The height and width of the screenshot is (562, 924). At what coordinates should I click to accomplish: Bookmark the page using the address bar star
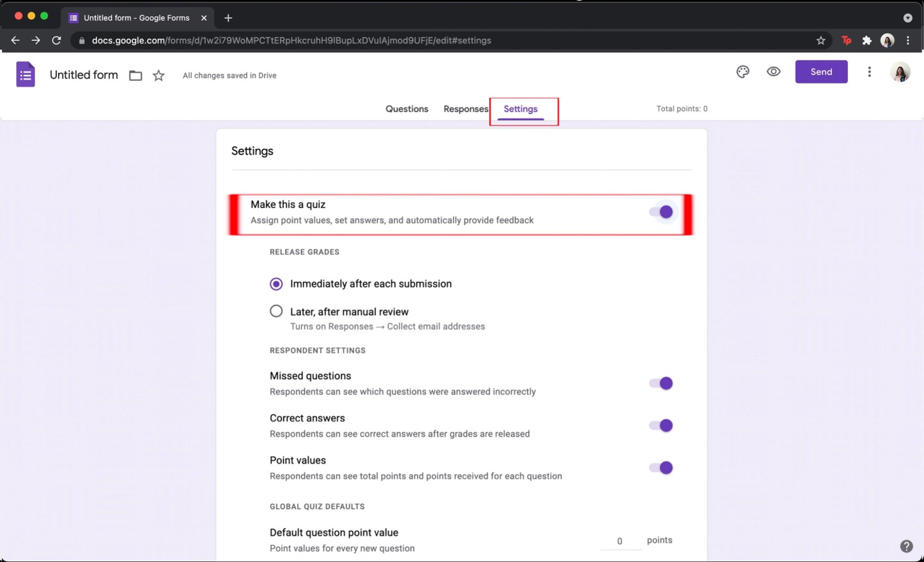(820, 40)
